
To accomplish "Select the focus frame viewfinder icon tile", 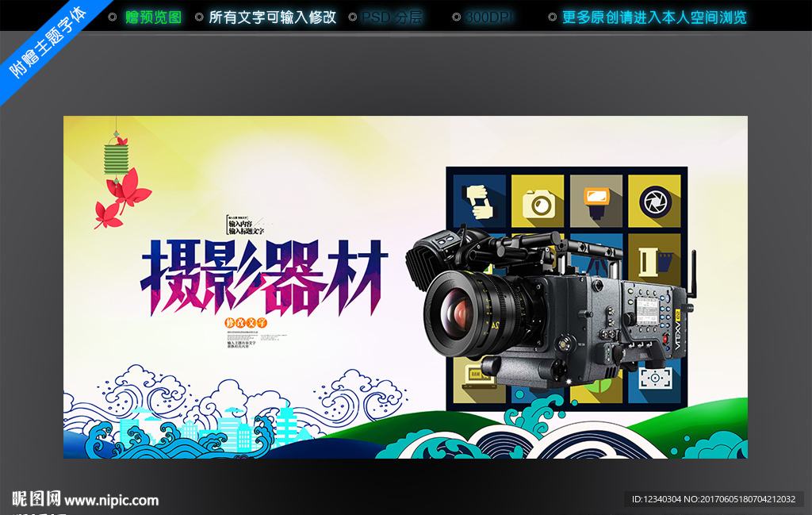I will pos(654,378).
